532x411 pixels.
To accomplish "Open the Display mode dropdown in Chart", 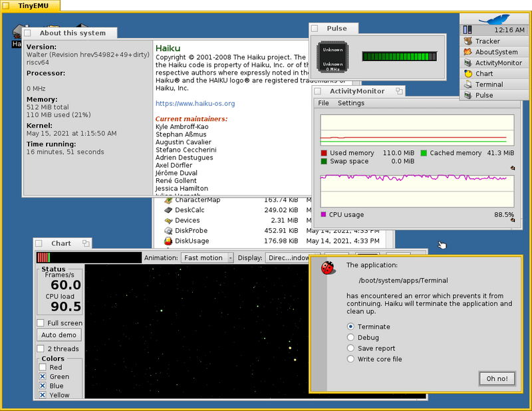I will coord(289,258).
